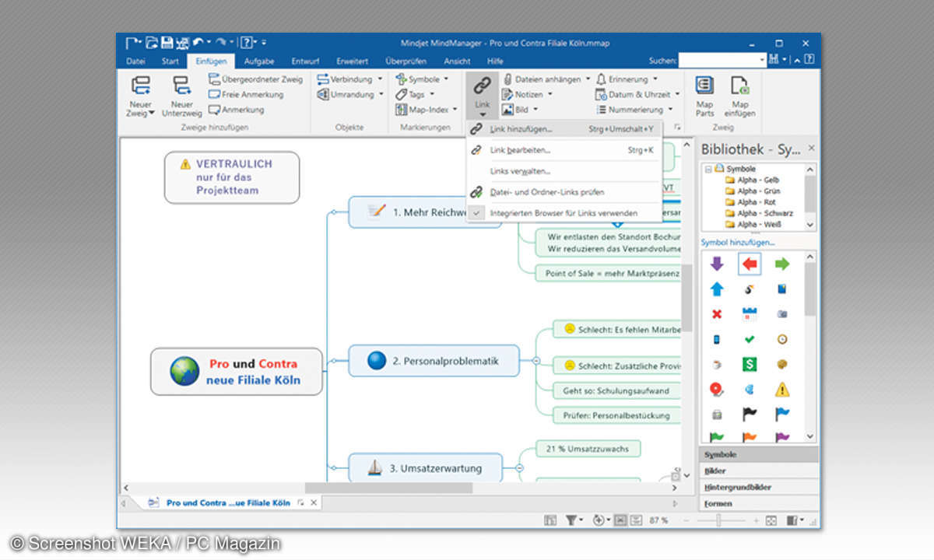
Task: Select the green right arrow symbol
Action: [782, 264]
